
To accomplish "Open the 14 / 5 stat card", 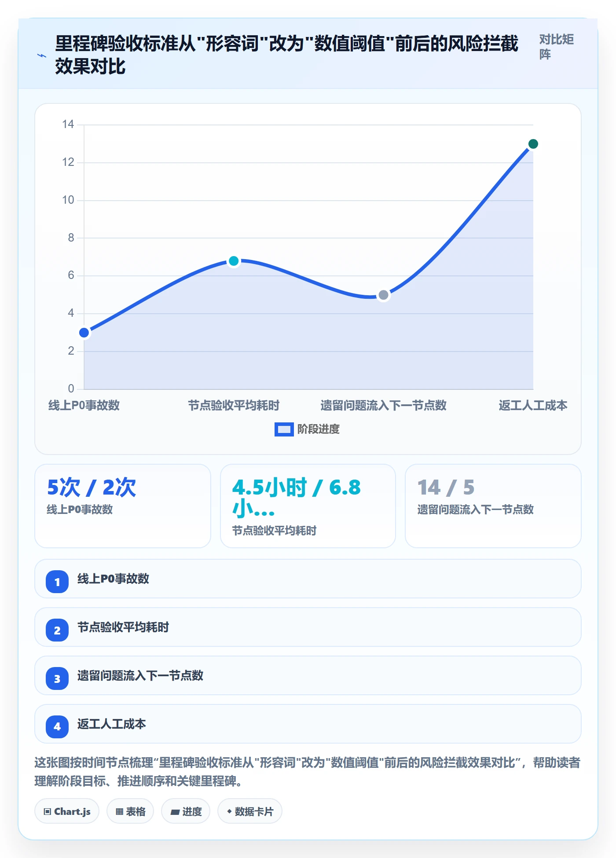I will click(493, 506).
